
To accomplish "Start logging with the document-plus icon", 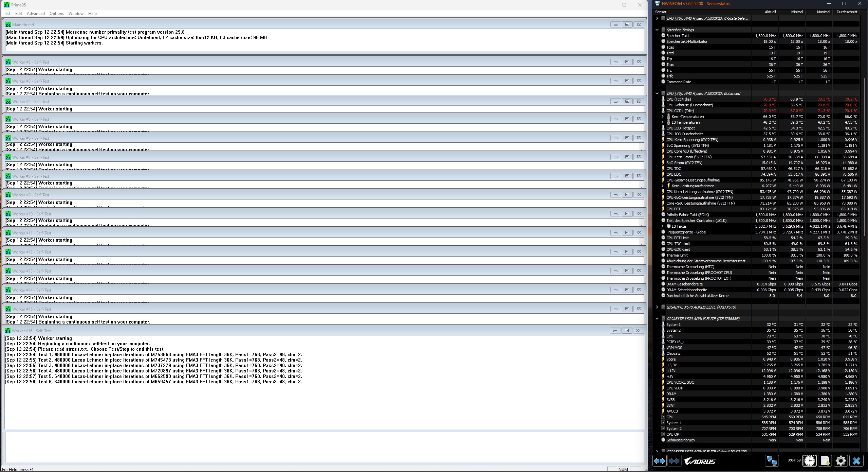I will click(825, 461).
